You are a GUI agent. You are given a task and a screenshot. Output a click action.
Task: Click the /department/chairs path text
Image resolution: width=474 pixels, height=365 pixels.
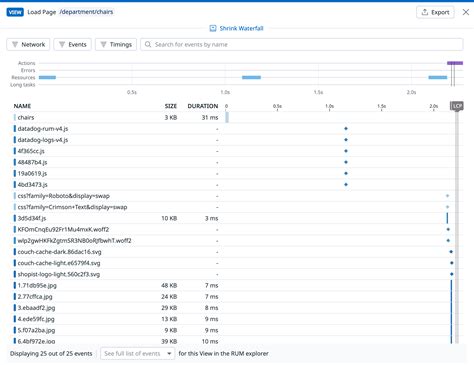pos(86,12)
